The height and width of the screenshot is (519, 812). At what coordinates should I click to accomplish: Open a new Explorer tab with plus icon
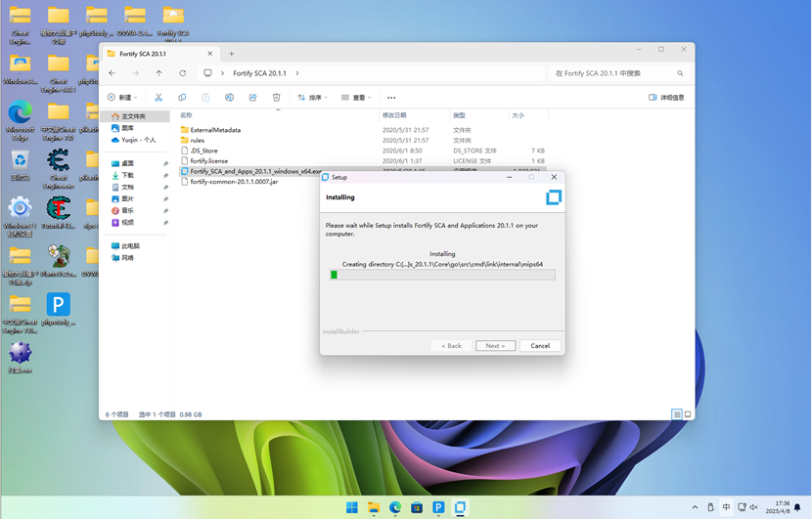(x=232, y=54)
